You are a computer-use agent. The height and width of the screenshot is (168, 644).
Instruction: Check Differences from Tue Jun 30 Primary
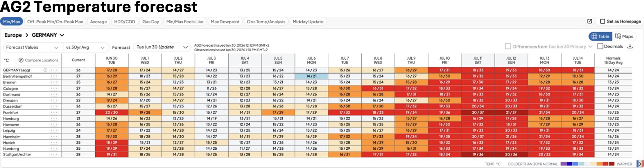(x=508, y=46)
